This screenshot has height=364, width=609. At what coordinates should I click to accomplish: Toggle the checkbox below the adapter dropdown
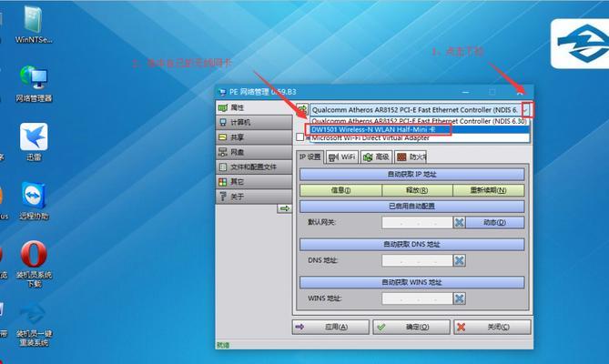click(x=299, y=137)
